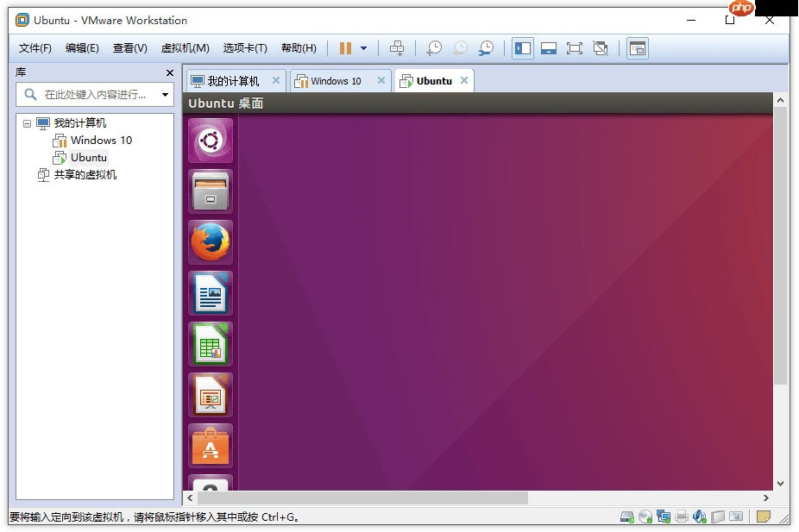Screen dimensions: 799x532
Task: Open the 虚拟机(M) menu
Action: (186, 47)
